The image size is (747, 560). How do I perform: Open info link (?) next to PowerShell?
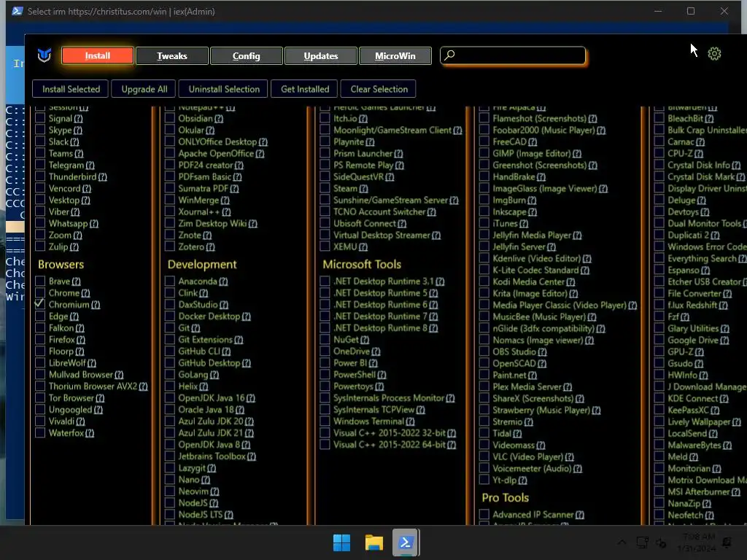pyautogui.click(x=382, y=375)
